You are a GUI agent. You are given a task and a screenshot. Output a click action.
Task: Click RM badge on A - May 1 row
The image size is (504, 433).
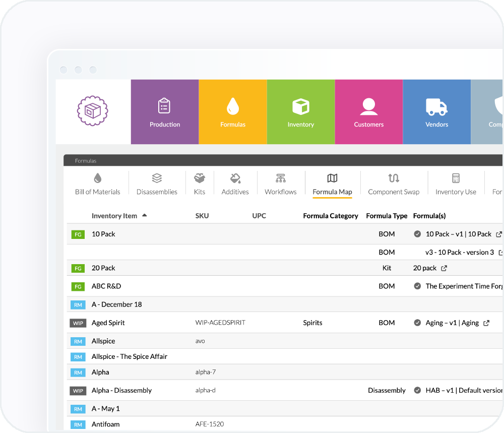[78, 409]
